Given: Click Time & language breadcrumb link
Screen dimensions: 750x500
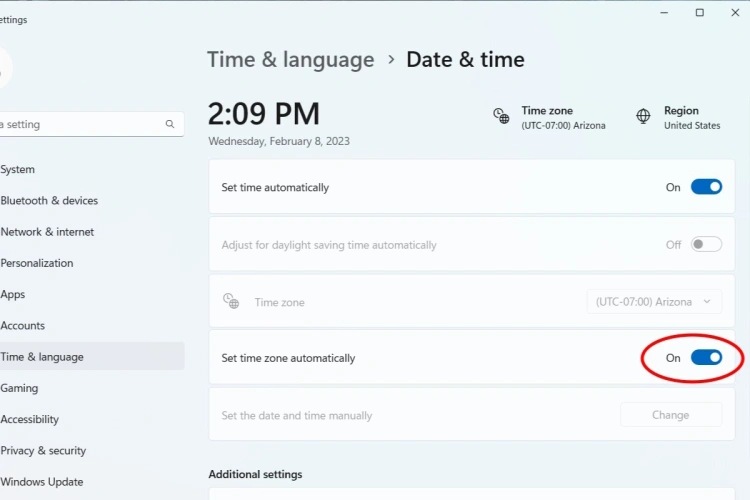Looking at the screenshot, I should tap(290, 60).
